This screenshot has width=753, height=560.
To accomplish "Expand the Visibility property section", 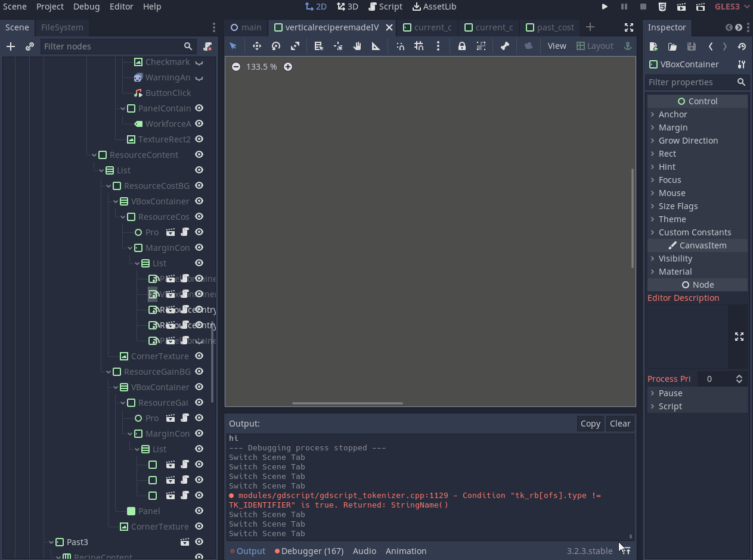I will click(697, 259).
